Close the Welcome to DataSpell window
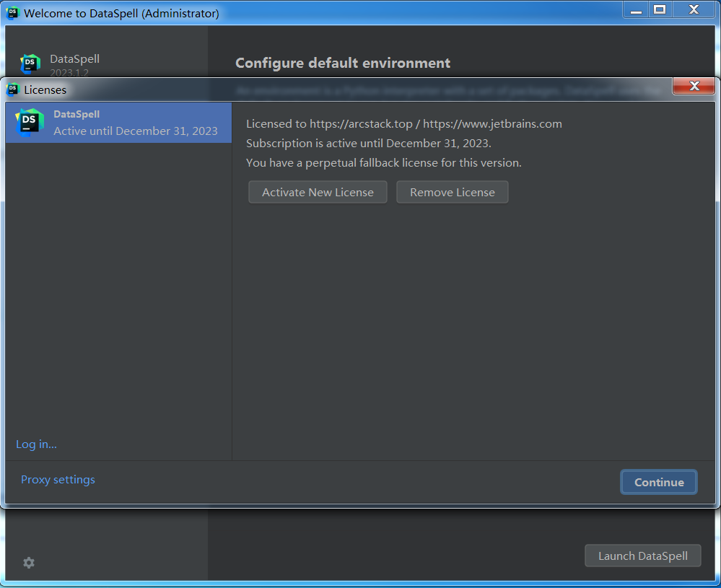The image size is (721, 588). coord(694,9)
